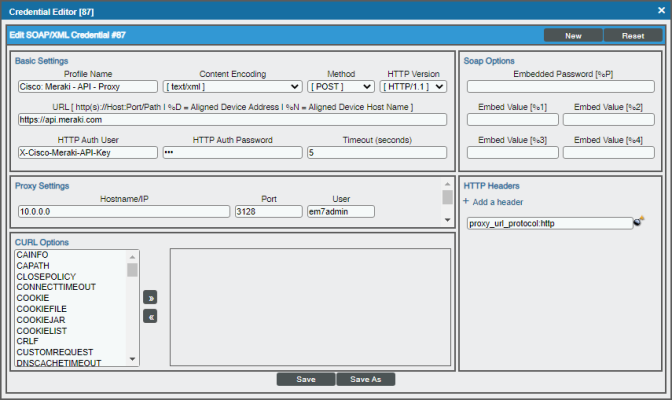Viewport: 672px width, 400px height.
Task: Click the Embedded Password field
Action: [561, 87]
